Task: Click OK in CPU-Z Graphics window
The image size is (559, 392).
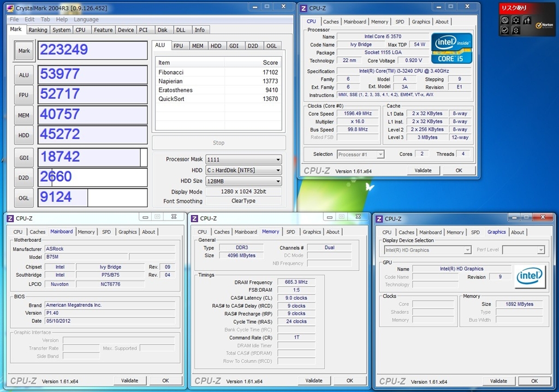Action: (534, 381)
